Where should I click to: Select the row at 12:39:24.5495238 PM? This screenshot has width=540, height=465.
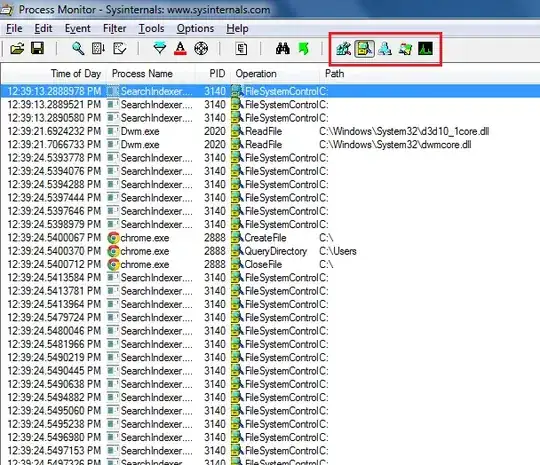pos(270,424)
